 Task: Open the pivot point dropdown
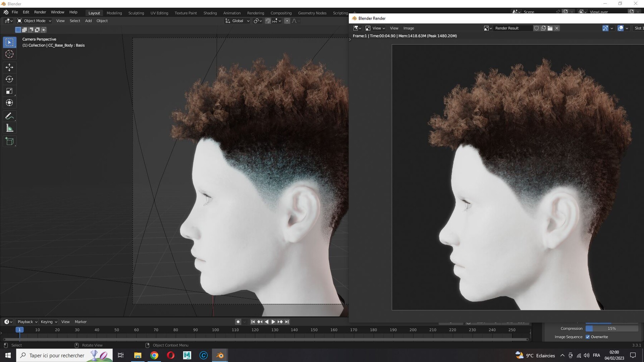pos(258,21)
